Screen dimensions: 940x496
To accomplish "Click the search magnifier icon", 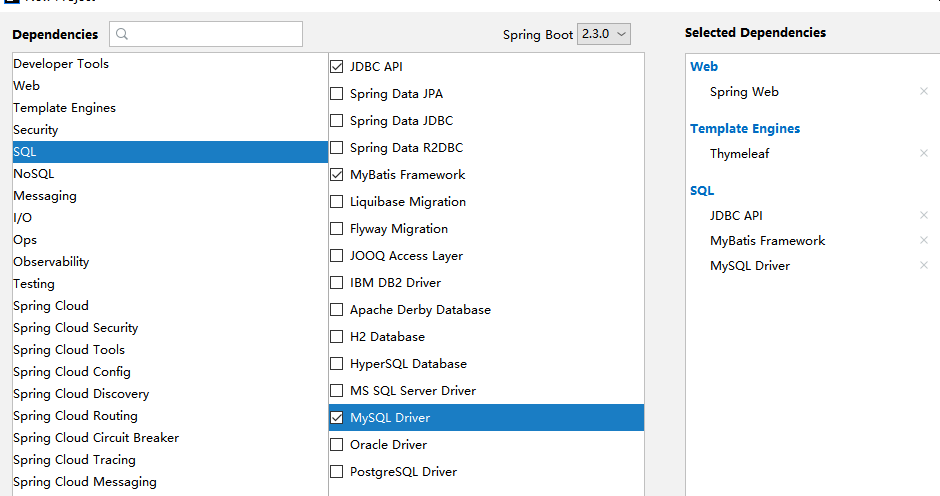I will pyautogui.click(x=122, y=34).
